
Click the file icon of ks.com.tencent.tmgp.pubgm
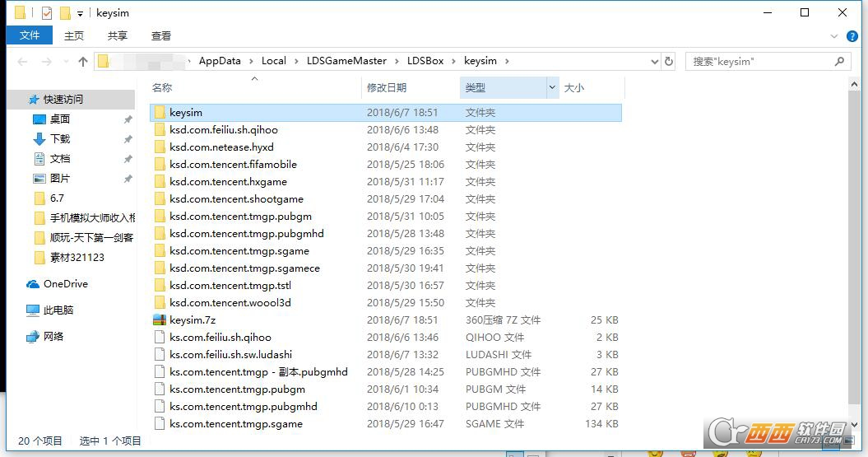160,389
